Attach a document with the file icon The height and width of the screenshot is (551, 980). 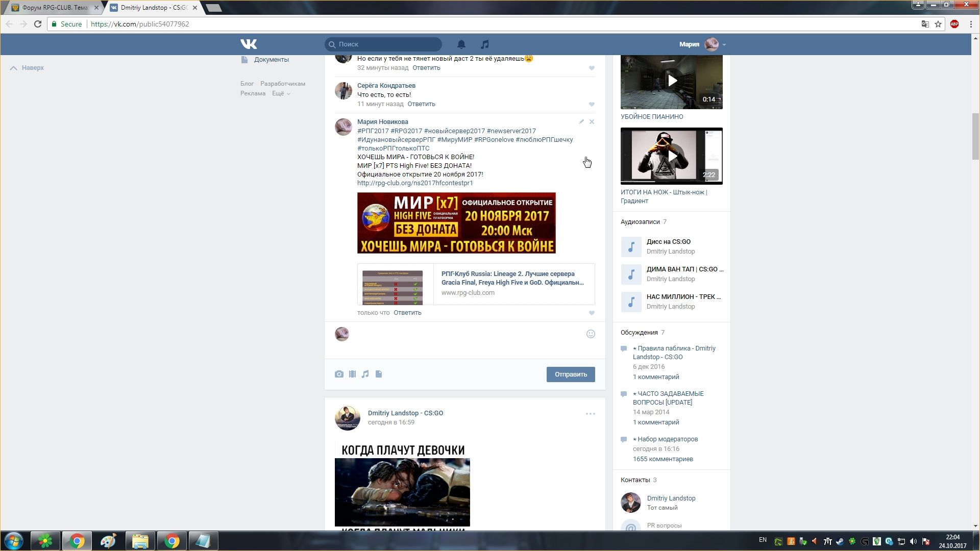pyautogui.click(x=379, y=374)
